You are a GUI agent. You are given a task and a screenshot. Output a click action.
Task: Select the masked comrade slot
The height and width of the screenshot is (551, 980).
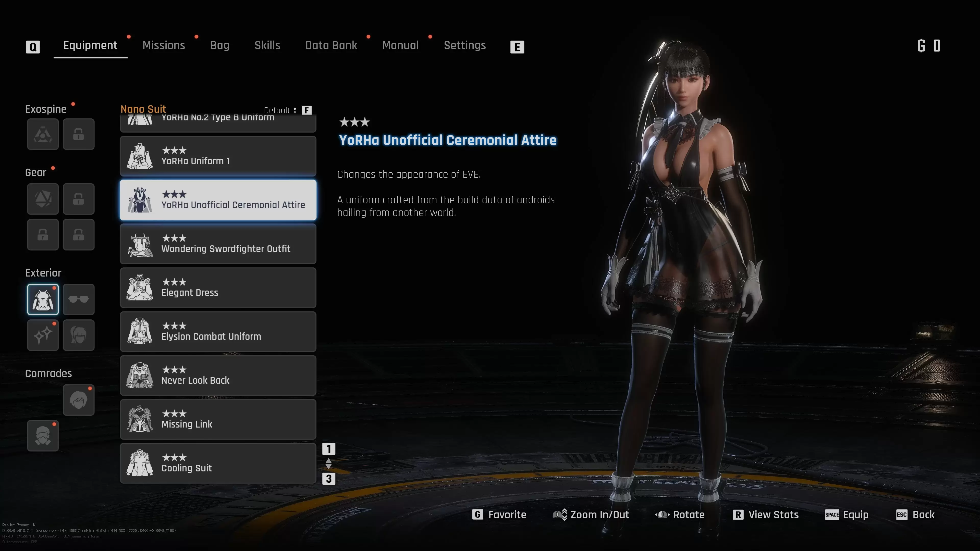[x=43, y=436]
